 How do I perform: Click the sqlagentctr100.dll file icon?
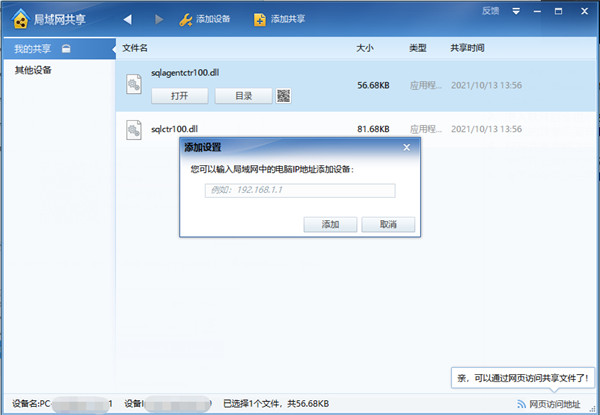point(134,84)
